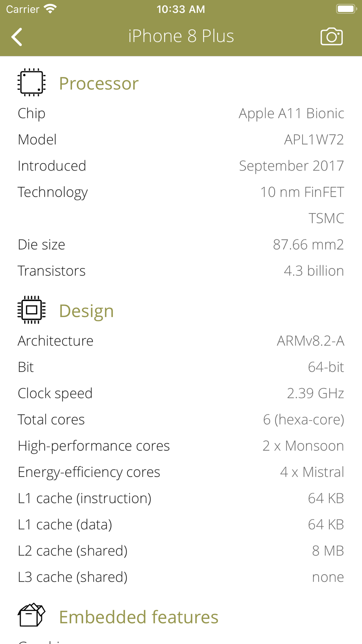Screen dimensions: 362x644
Task: Tap the Processor chip icon
Action: [x=31, y=83]
